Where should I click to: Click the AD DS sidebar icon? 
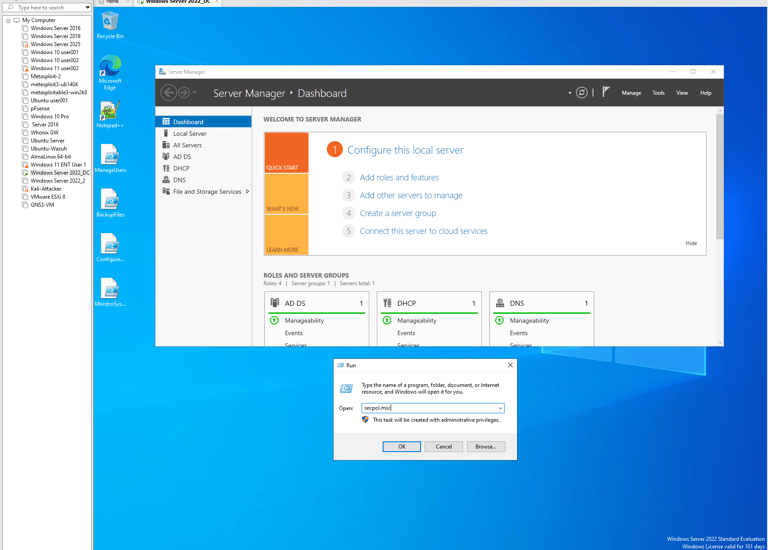(x=166, y=156)
